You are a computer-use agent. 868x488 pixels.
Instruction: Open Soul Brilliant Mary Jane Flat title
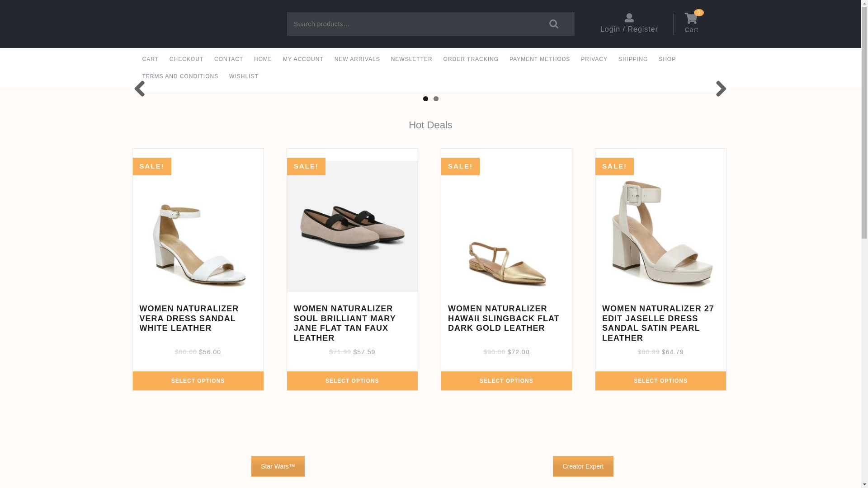[344, 324]
